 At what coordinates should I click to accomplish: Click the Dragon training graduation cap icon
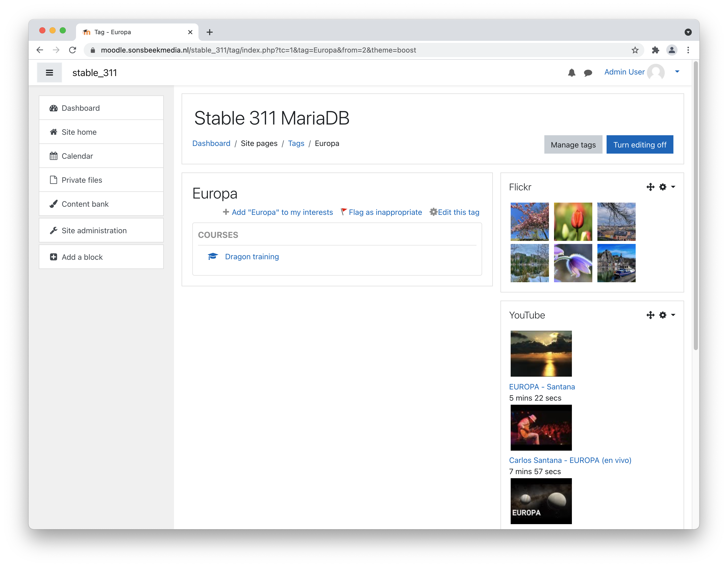[x=213, y=256]
